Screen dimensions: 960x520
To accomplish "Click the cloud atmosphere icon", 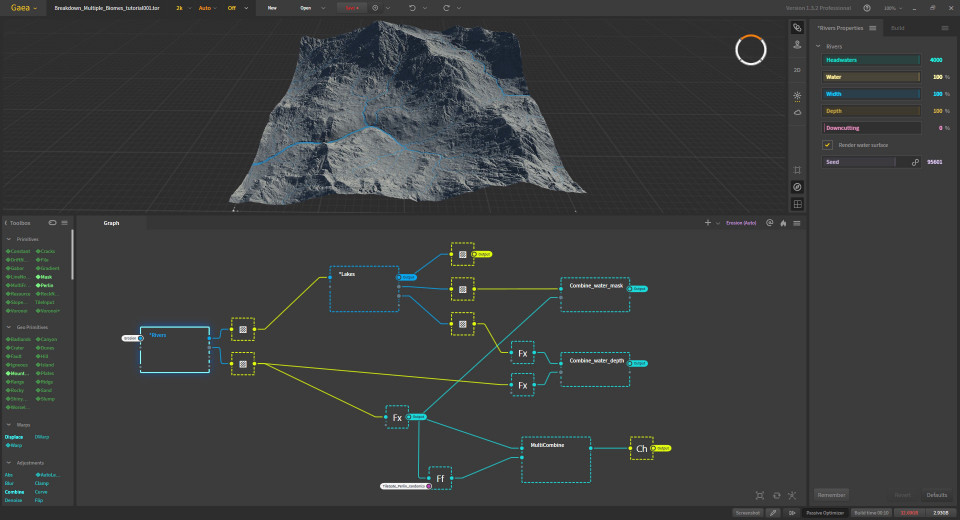I will tap(797, 113).
